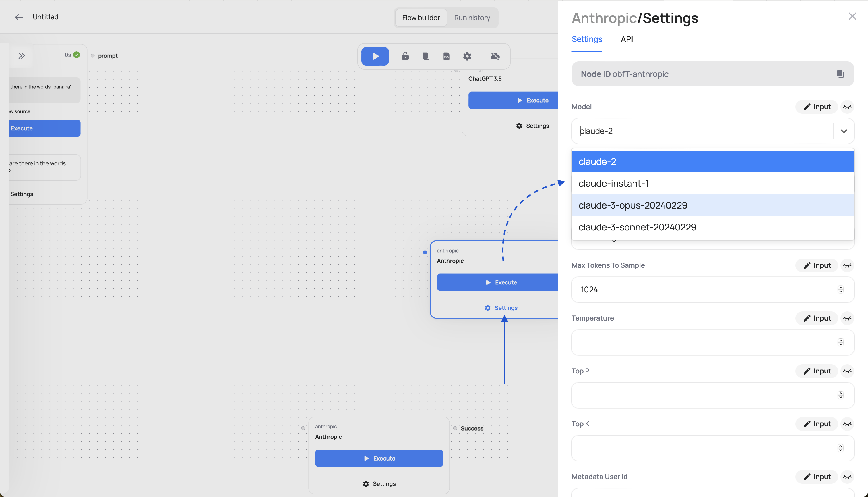Open the LOG icon in the flow toolbar
This screenshot has width=868, height=497.
pos(446,56)
